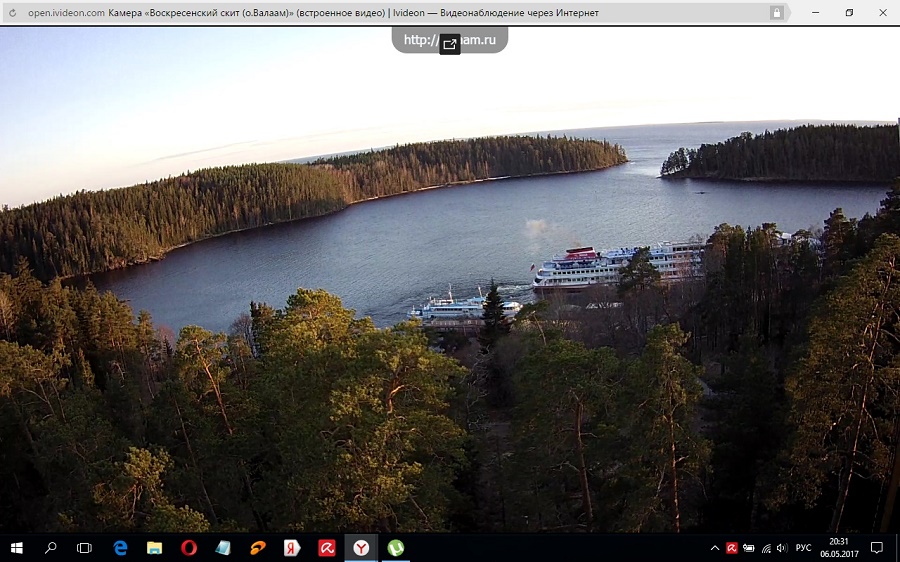Click the padlock icon in the address bar

[x=776, y=13]
